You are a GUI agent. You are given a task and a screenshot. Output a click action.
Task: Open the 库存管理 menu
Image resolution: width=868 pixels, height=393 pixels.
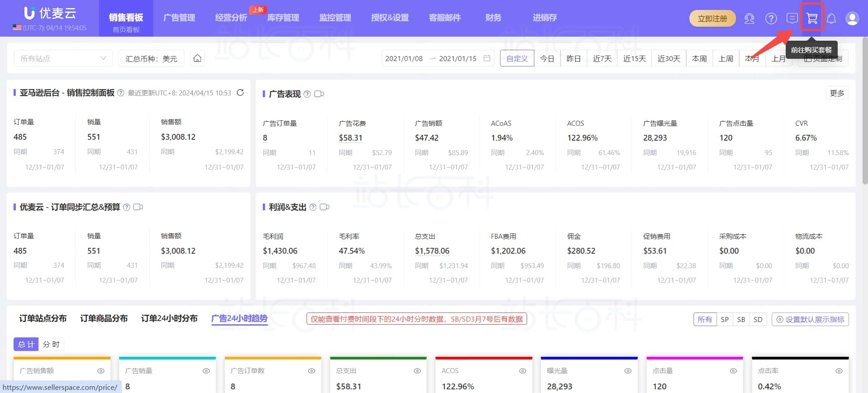[x=283, y=18]
